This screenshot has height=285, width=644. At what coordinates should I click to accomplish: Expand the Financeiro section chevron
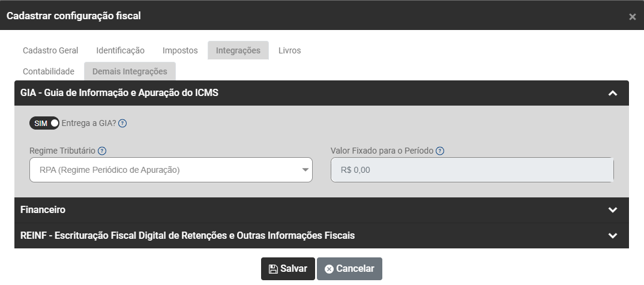coord(612,210)
